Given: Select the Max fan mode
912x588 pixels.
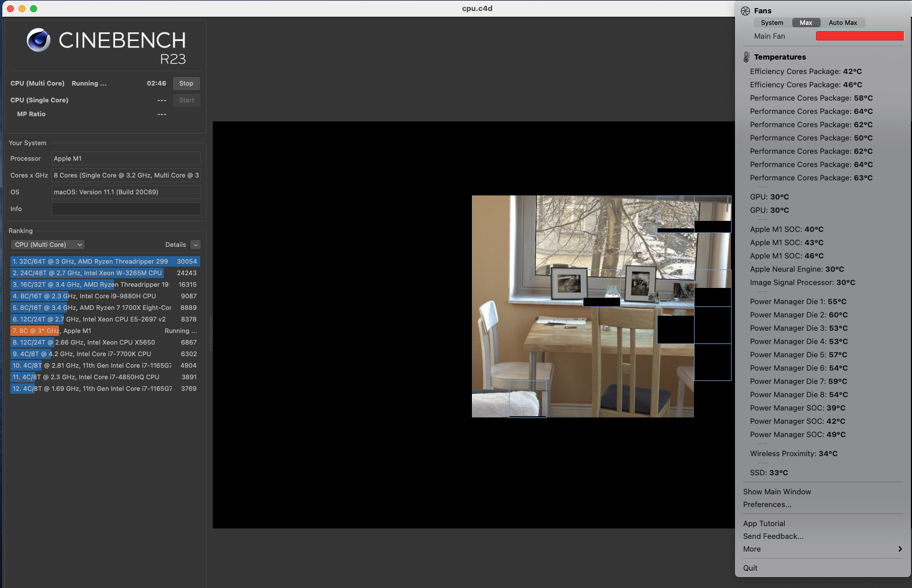Looking at the screenshot, I should [806, 23].
